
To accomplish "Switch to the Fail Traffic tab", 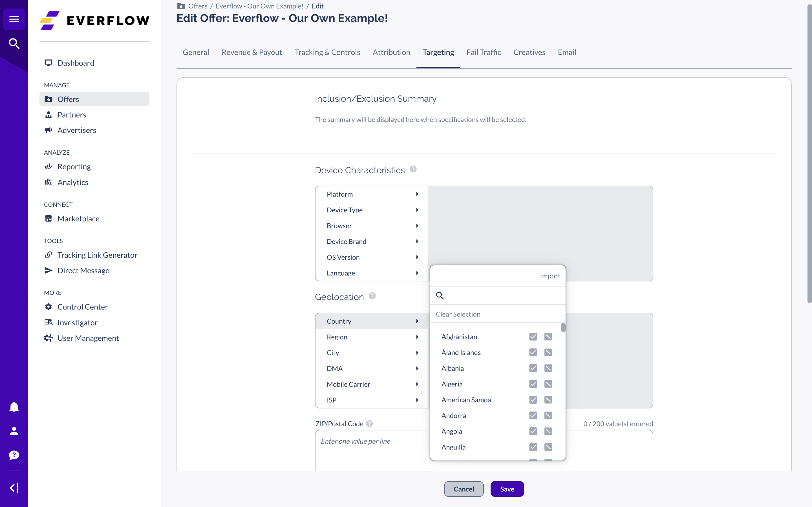I will (483, 52).
